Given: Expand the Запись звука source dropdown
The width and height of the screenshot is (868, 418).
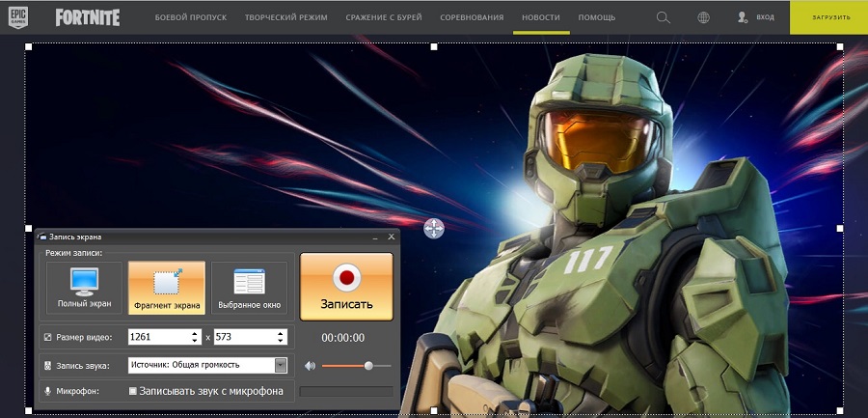Looking at the screenshot, I should (x=281, y=365).
